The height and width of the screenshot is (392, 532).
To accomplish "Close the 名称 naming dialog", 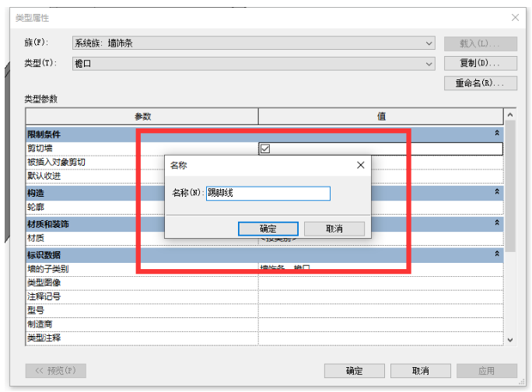I will 360,166.
